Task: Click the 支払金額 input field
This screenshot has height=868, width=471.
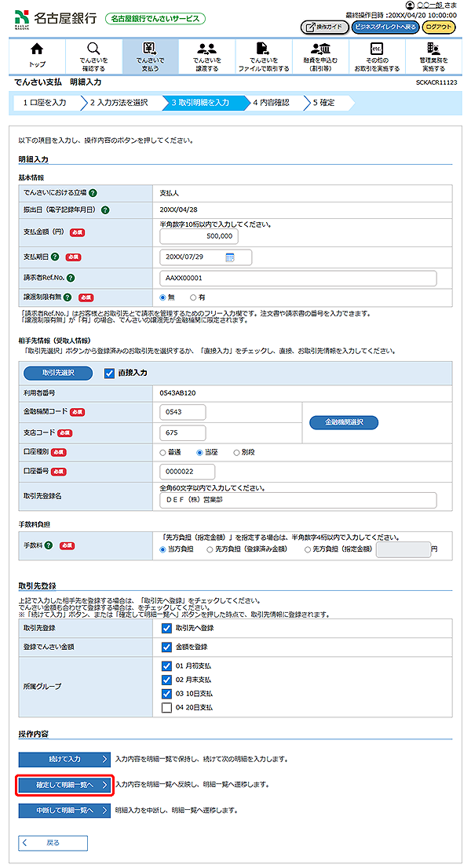Action: [x=199, y=235]
